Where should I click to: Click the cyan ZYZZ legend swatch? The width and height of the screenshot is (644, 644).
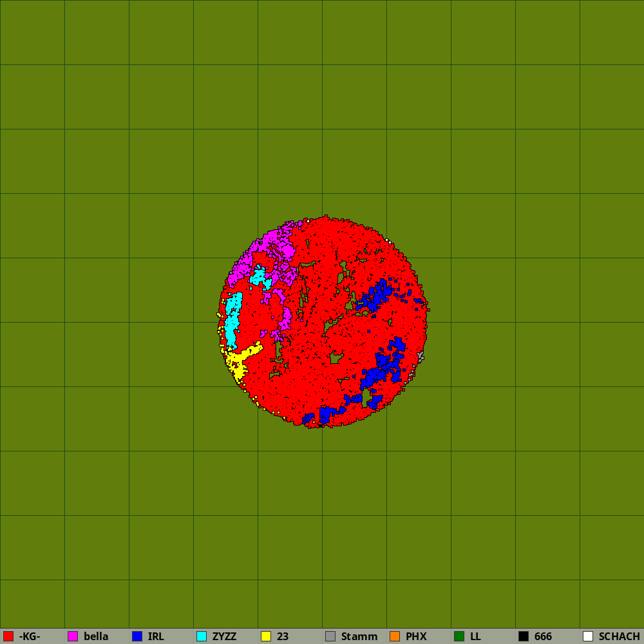(x=202, y=636)
